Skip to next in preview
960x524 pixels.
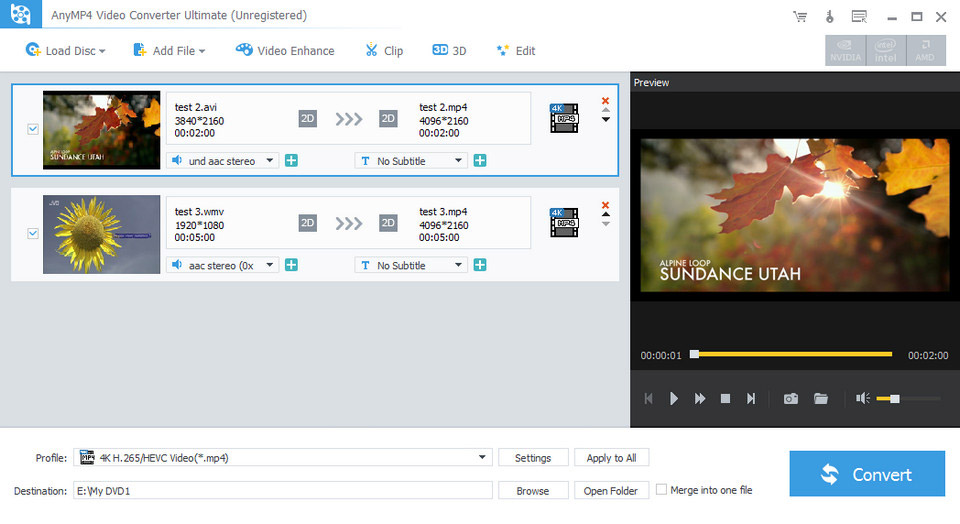pyautogui.click(x=751, y=399)
